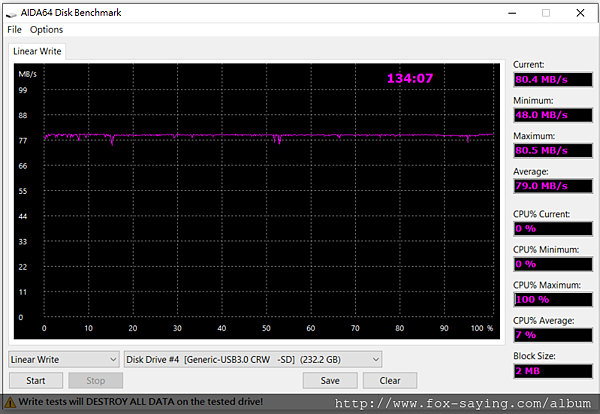Click the Stop button
This screenshot has width=600, height=414.
coord(96,381)
